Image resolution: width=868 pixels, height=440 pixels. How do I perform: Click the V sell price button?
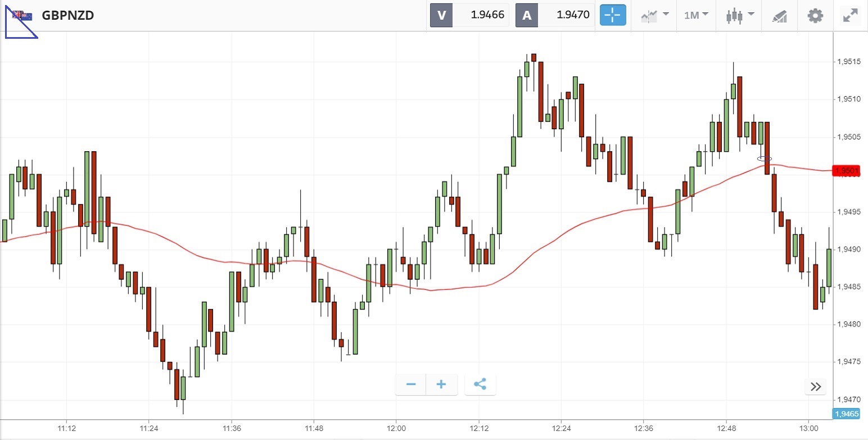441,15
